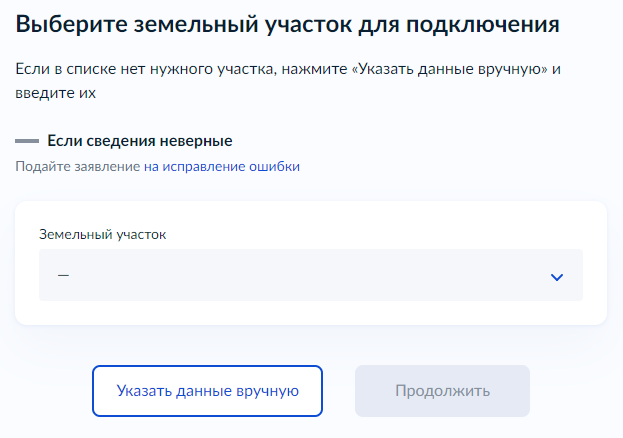Click the «Подайте заявление на» text
Viewport: 623px width, 438px height.
coord(87,167)
